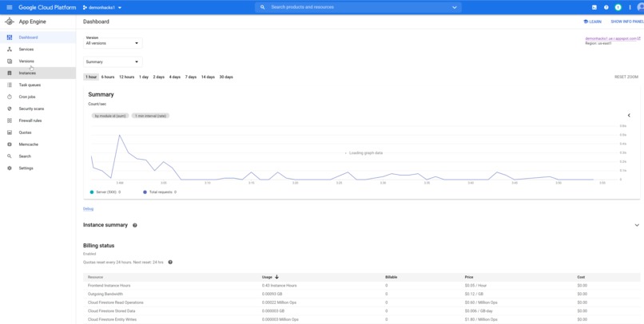Image resolution: width=644 pixels, height=324 pixels.
Task: Click the App Engine logo icon
Action: pos(10,22)
